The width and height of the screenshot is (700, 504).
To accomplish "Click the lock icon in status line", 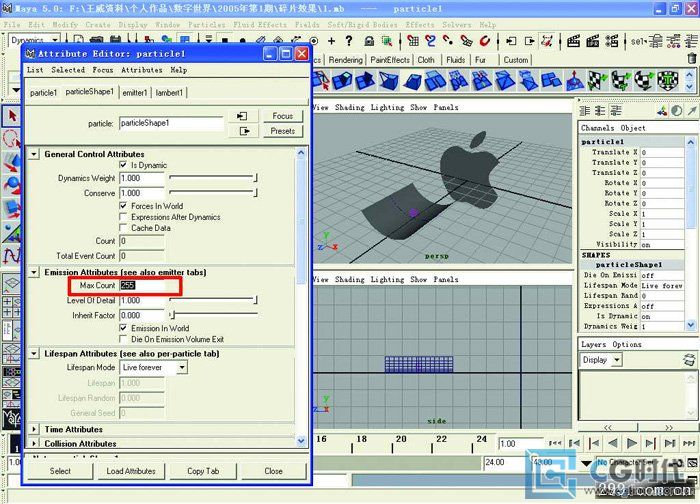I will click(369, 42).
